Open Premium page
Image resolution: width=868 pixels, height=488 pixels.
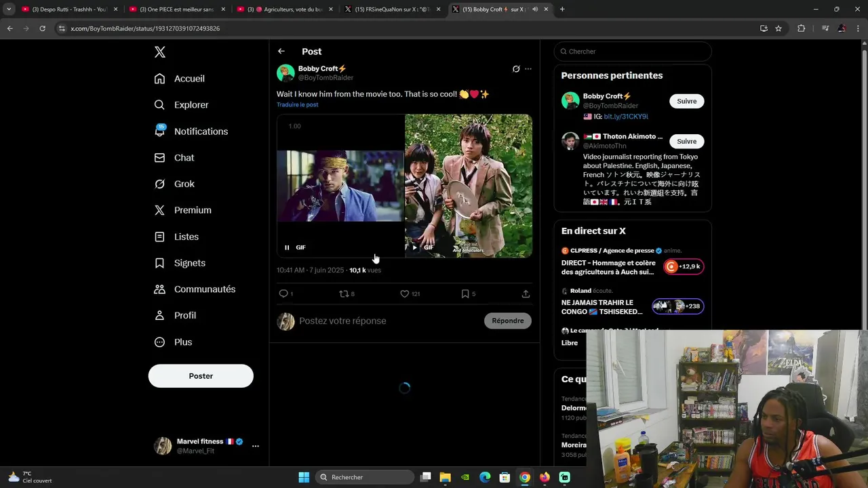point(182,210)
